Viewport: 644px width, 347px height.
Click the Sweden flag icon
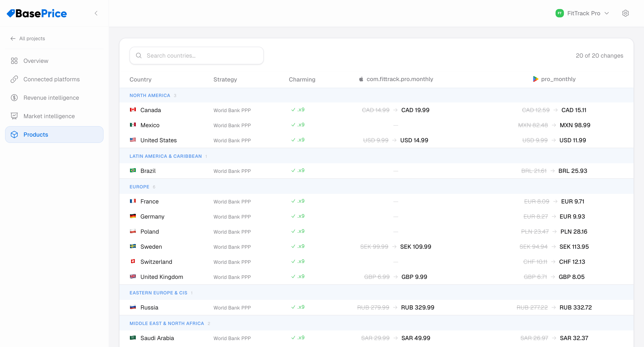coord(133,246)
